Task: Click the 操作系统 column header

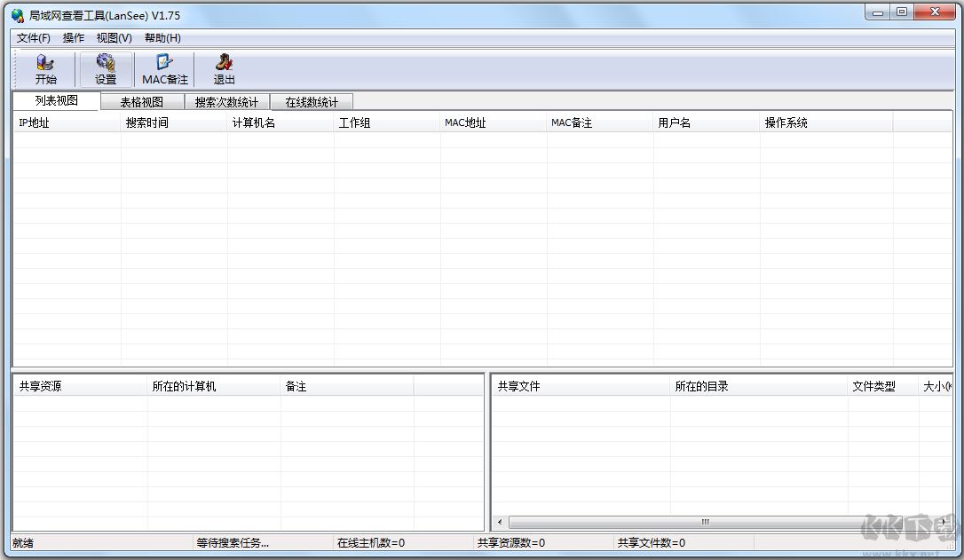Action: pyautogui.click(x=826, y=123)
